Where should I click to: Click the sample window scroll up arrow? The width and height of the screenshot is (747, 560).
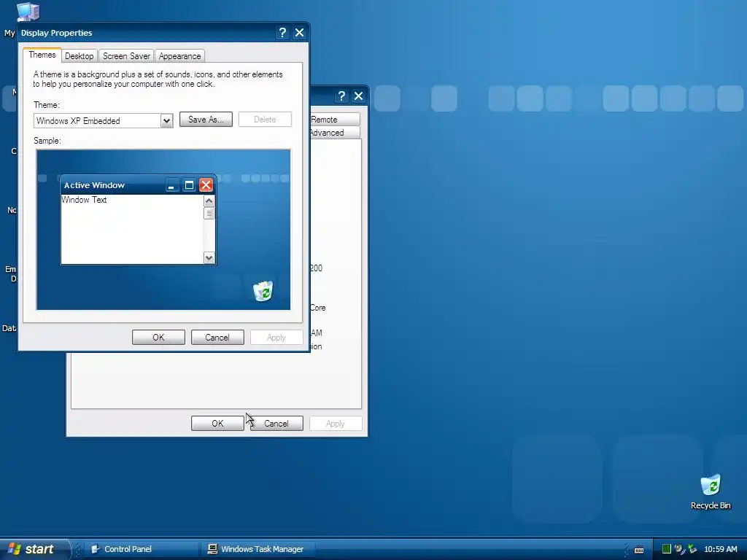point(209,201)
